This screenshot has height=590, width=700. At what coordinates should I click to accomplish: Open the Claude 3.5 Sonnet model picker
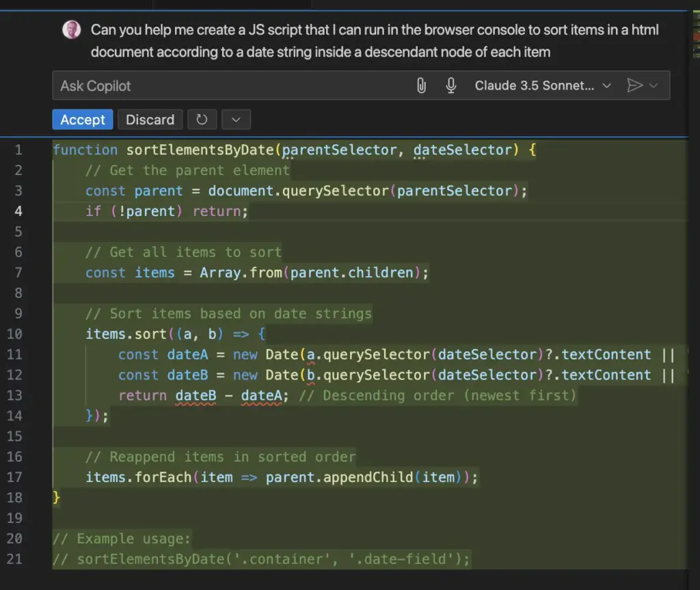pyautogui.click(x=542, y=85)
